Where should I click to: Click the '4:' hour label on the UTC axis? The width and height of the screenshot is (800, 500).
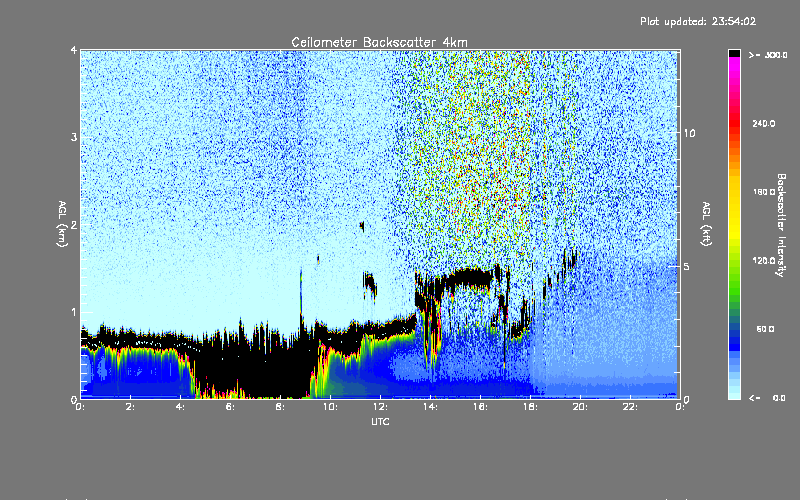click(x=181, y=407)
